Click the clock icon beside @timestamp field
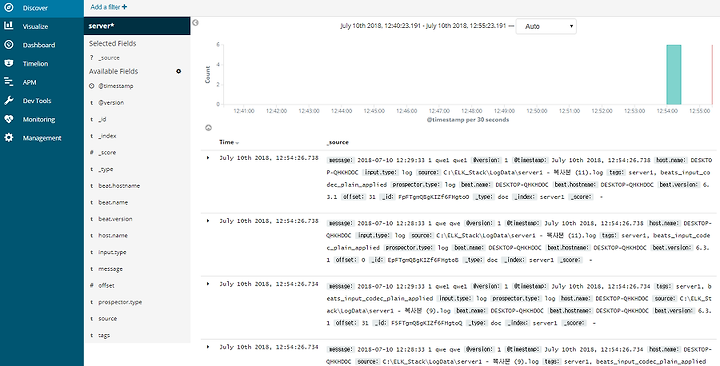720x366 pixels. [91, 86]
